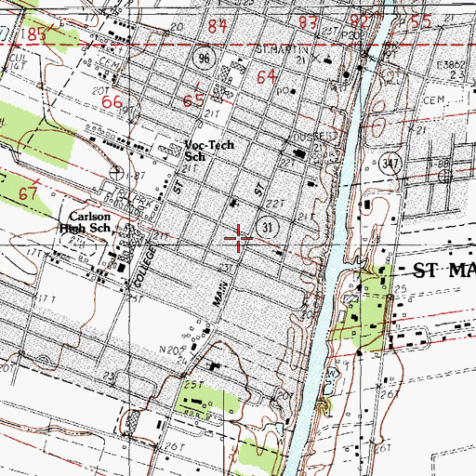
Task: Click the Voc-Tech Sch label
Action: coord(209,151)
